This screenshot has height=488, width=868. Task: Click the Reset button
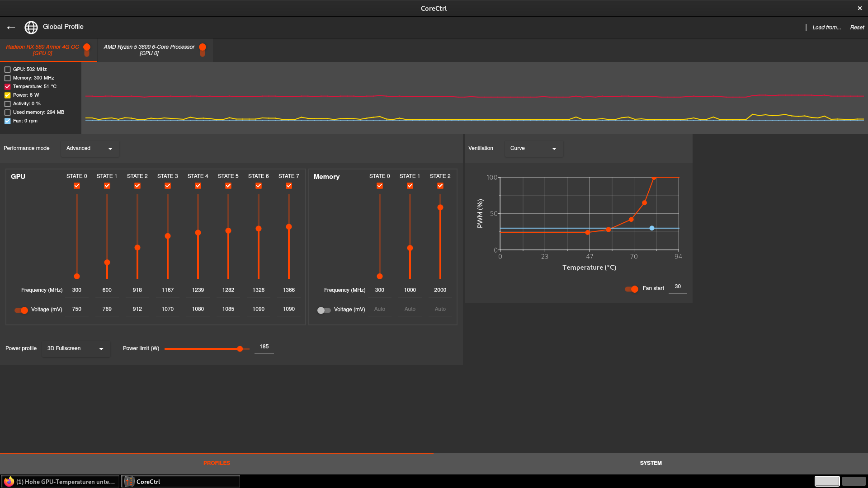tap(857, 28)
